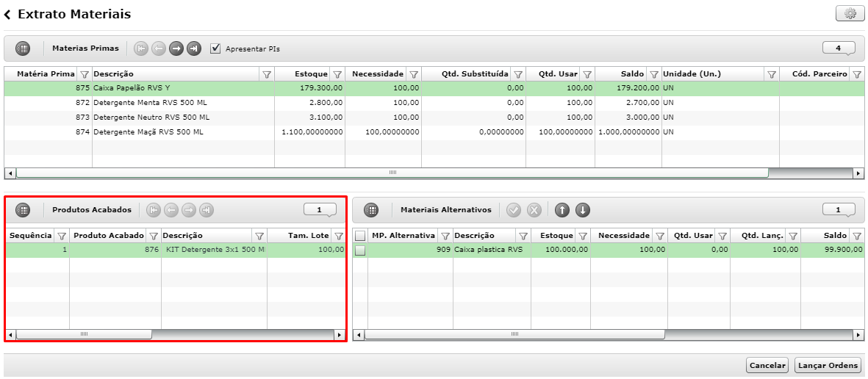The height and width of the screenshot is (379, 868).
Task: Filter the Cód. Parceiro column
Action: point(856,74)
